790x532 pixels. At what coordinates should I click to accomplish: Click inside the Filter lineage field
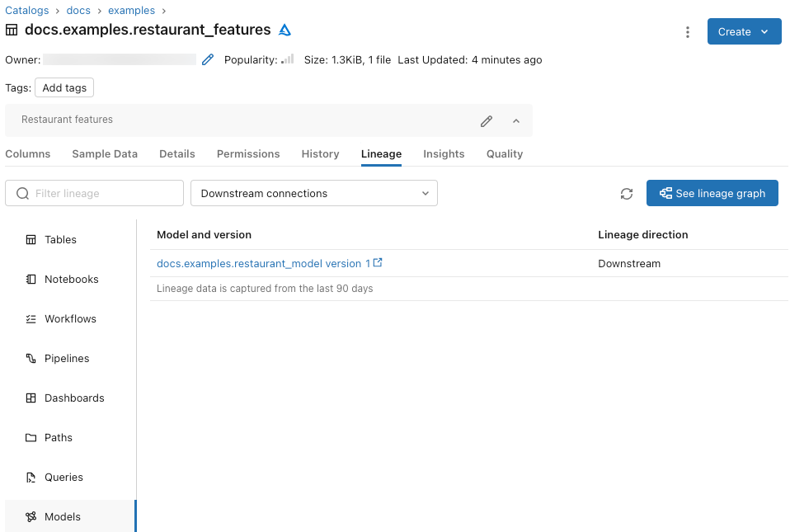click(94, 193)
